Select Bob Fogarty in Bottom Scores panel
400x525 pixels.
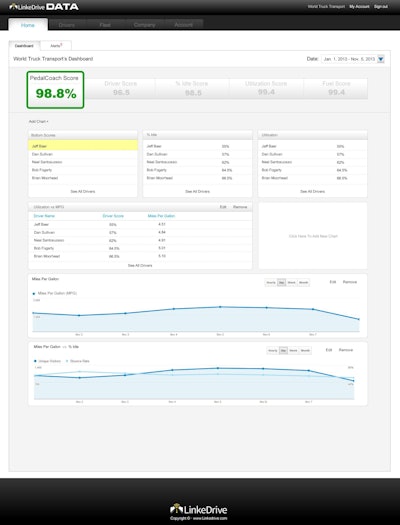tap(42, 170)
